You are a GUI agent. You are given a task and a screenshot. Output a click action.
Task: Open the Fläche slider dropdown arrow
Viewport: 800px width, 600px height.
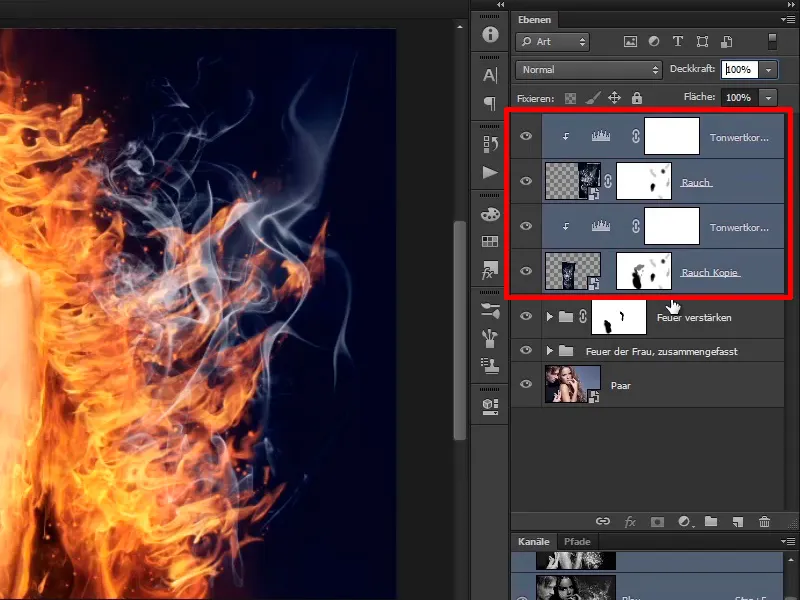768,97
